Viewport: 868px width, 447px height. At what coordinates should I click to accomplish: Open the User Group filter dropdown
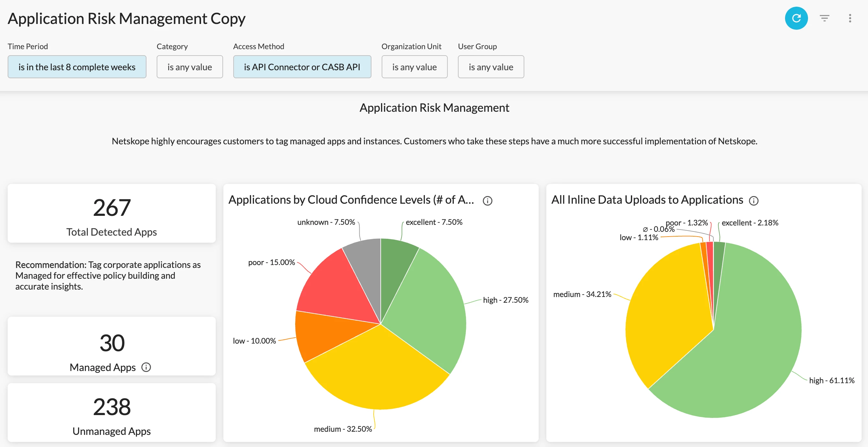(490, 67)
